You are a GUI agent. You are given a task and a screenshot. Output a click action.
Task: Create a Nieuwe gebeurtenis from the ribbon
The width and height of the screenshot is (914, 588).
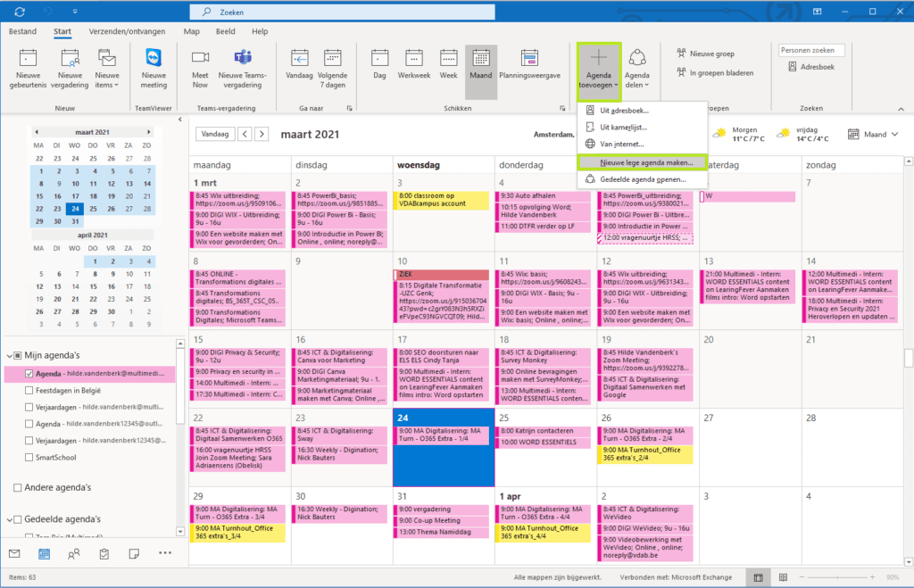coord(28,68)
